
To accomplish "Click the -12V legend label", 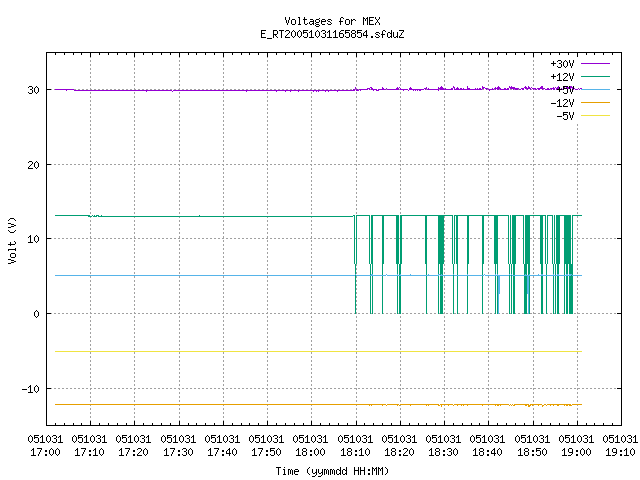I will point(562,103).
